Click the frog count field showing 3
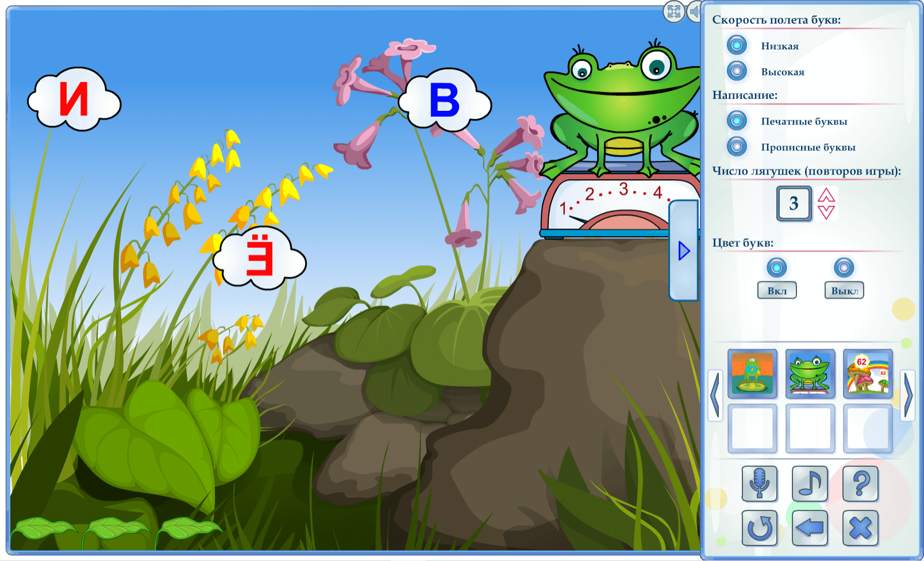This screenshot has width=924, height=561. click(794, 203)
